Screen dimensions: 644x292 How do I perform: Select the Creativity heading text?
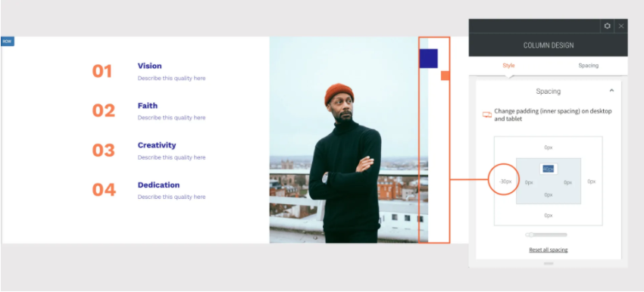[157, 145]
